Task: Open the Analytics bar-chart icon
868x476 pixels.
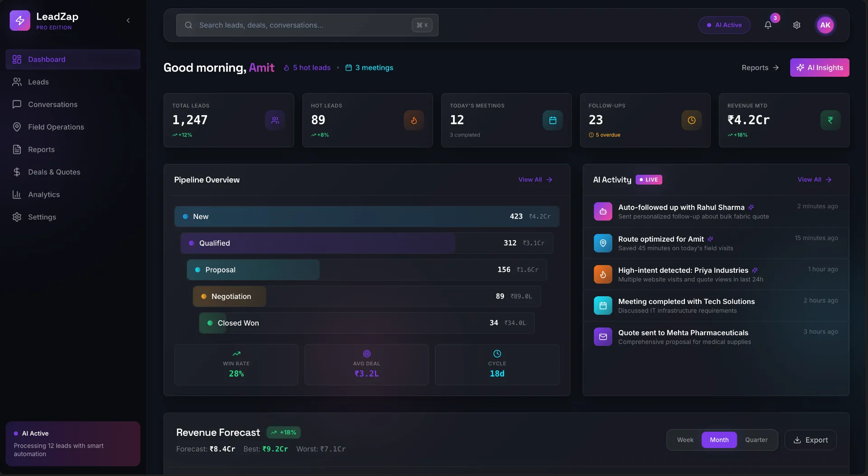Action: click(x=17, y=194)
